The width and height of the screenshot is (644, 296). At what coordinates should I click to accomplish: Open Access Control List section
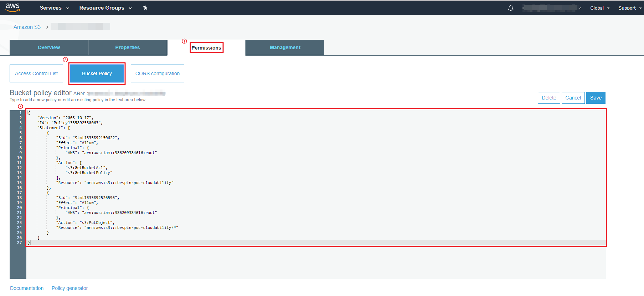[x=36, y=73]
